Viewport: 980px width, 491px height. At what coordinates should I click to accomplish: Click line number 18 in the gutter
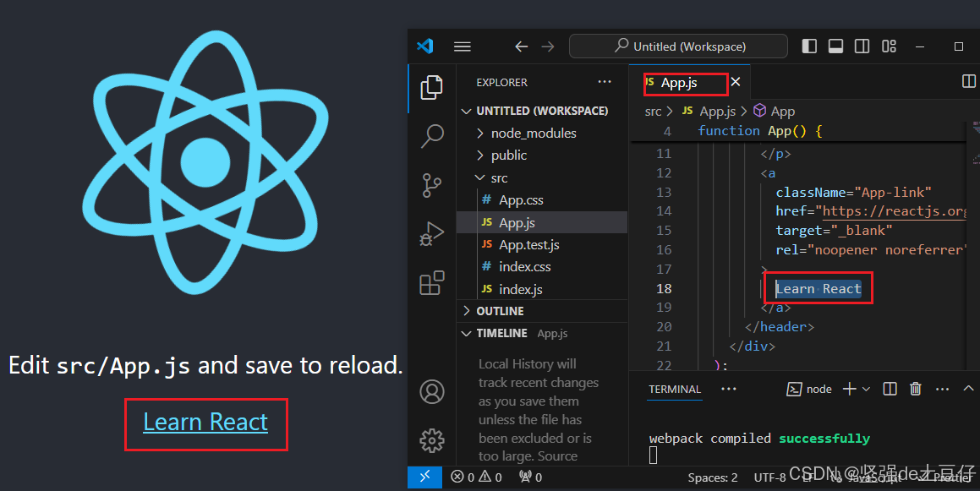664,289
